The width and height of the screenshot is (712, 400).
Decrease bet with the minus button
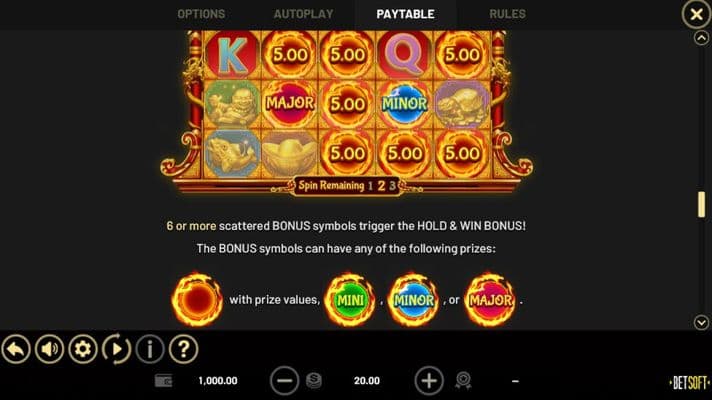click(285, 380)
